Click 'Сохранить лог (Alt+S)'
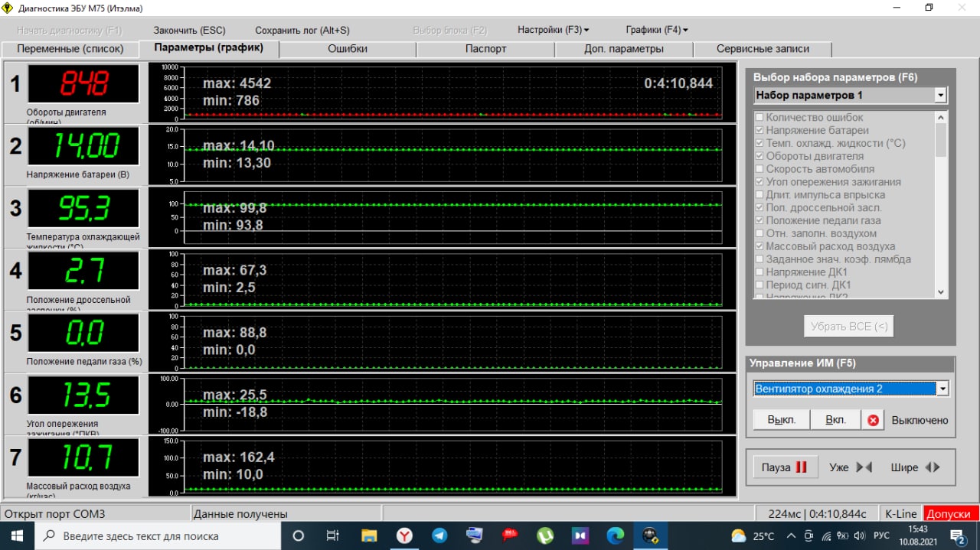The width and height of the screenshot is (980, 550). 302,31
